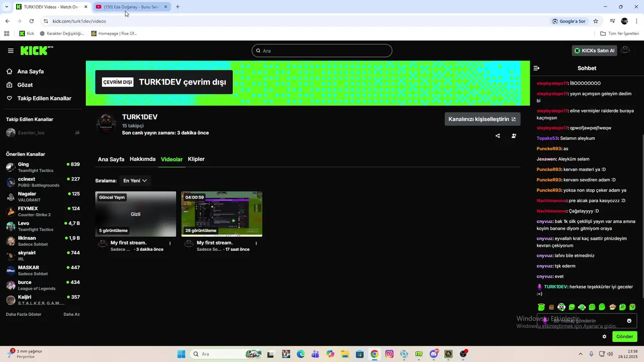Open Instagram from the taskbar

pos(389,354)
